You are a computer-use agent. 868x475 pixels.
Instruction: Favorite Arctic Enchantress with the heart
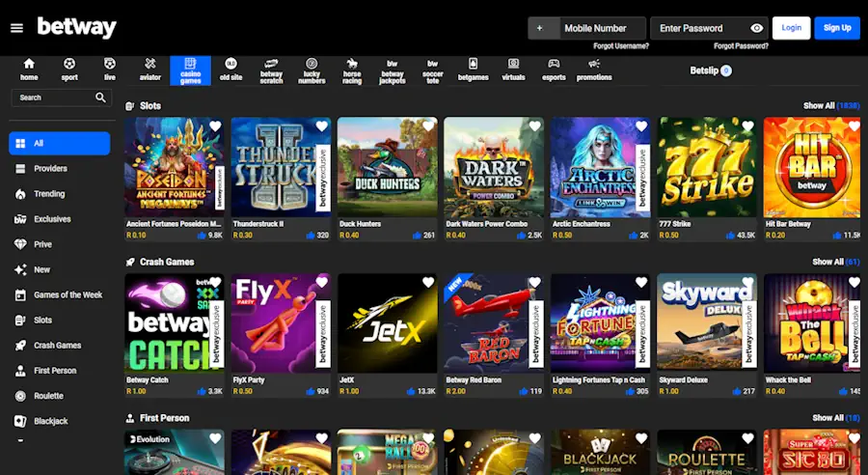pyautogui.click(x=641, y=126)
